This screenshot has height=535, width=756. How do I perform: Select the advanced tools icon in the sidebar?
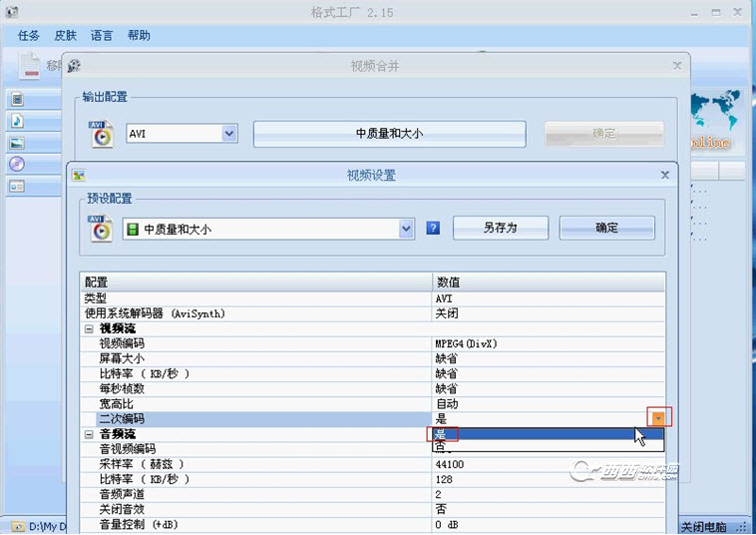(x=17, y=186)
